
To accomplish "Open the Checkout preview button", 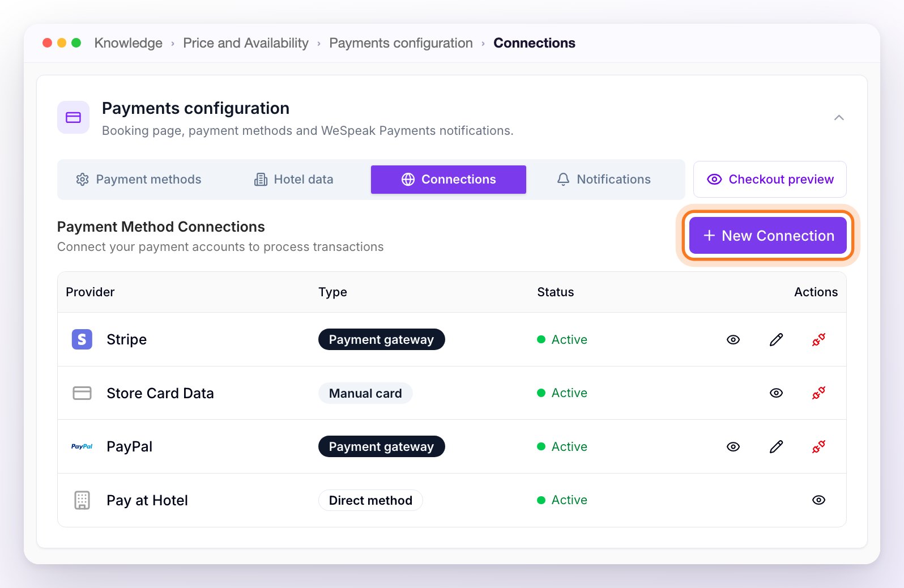I will pyautogui.click(x=770, y=179).
